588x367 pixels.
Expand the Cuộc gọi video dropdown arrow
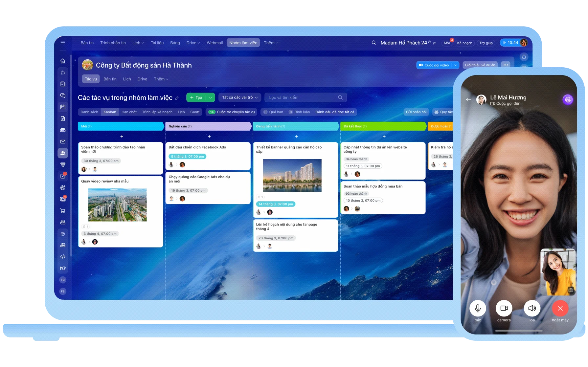point(455,65)
